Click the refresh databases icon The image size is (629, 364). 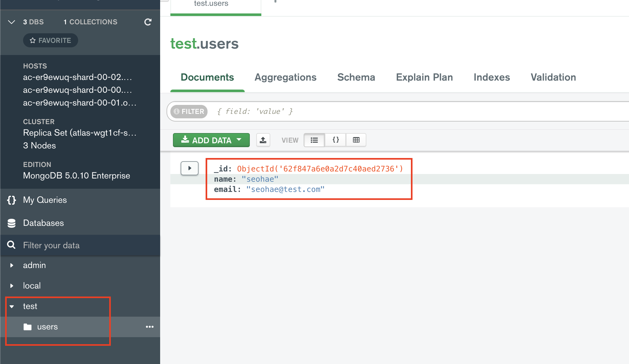148,22
